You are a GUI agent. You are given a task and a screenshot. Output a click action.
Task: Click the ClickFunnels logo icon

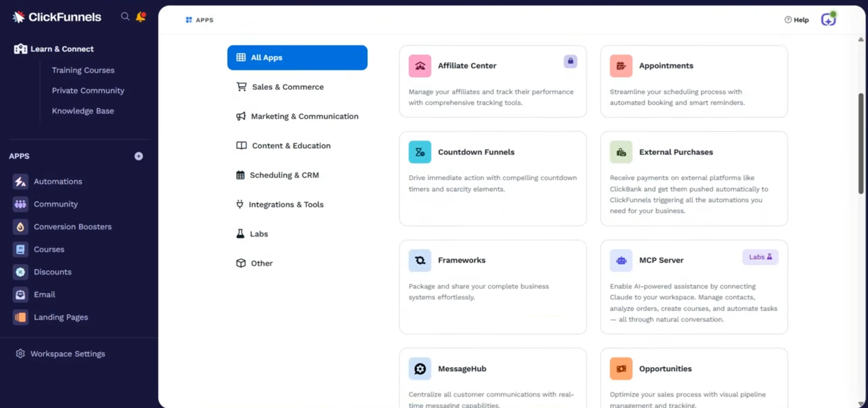(x=19, y=17)
